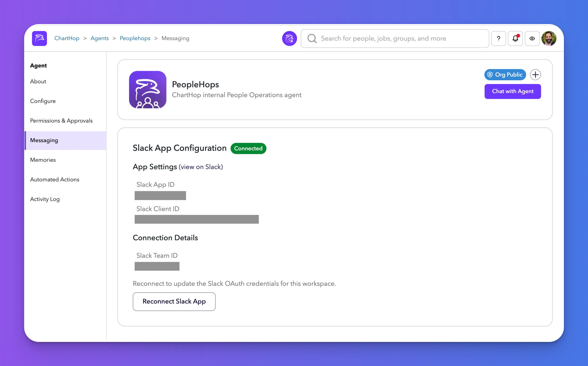Viewport: 588px width, 366px height.
Task: Navigate to Agents breadcrumb
Action: point(100,38)
